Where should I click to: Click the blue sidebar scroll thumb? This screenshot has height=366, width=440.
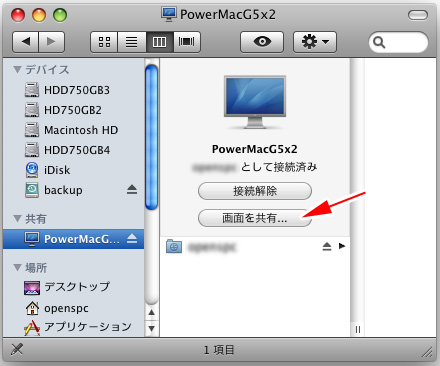(152, 137)
